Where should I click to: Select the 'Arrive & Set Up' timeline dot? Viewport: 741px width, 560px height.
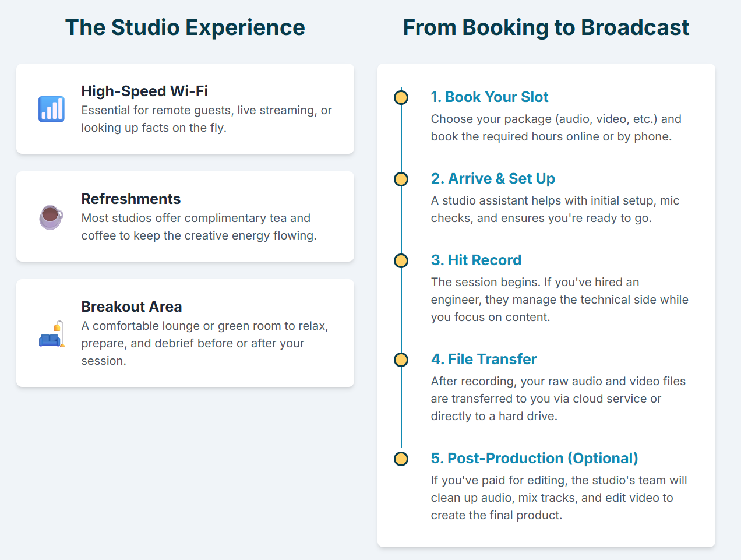(x=401, y=179)
